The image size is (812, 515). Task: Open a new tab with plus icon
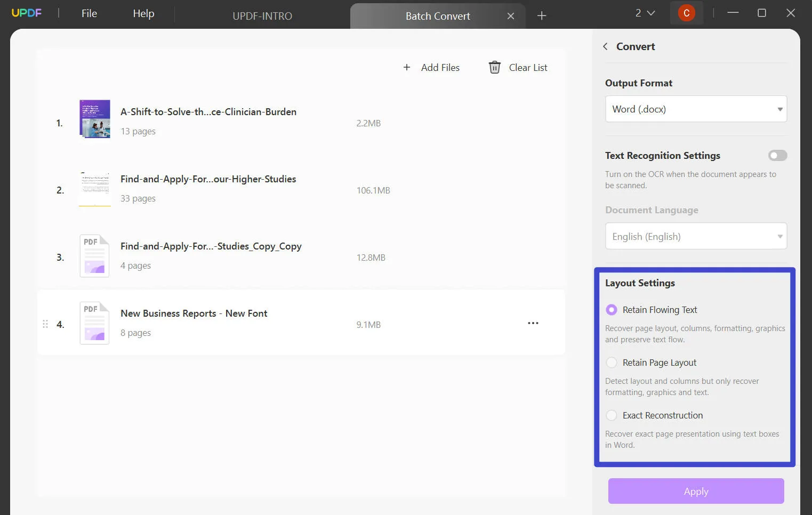pyautogui.click(x=542, y=16)
